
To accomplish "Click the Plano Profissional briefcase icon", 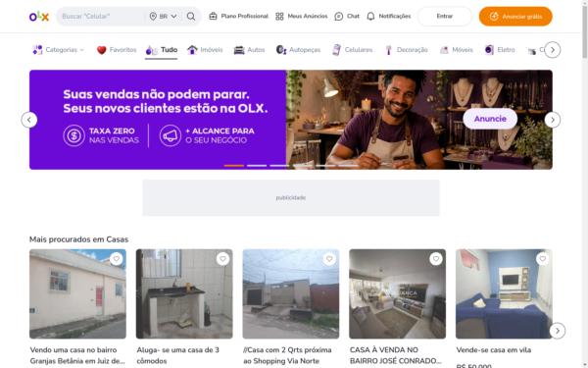I will (213, 16).
